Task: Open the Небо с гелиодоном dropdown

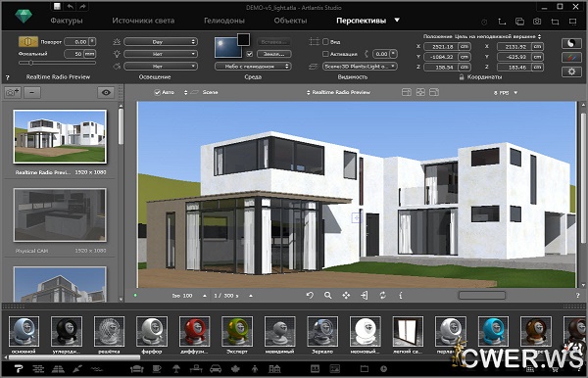Action: 253,67
